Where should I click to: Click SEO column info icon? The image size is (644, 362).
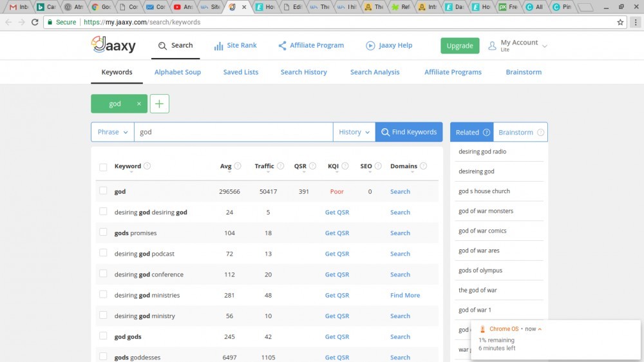[378, 166]
